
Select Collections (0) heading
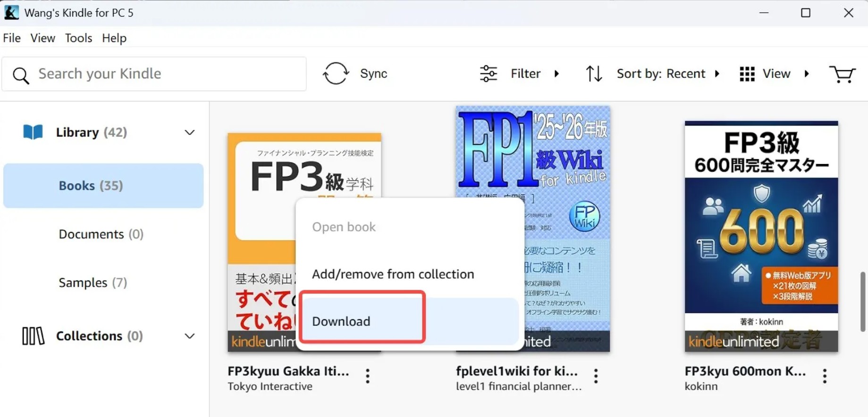tap(100, 336)
